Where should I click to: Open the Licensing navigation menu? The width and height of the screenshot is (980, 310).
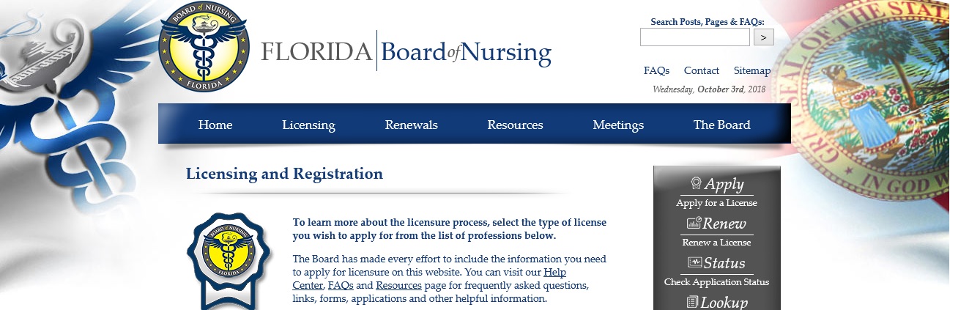308,125
